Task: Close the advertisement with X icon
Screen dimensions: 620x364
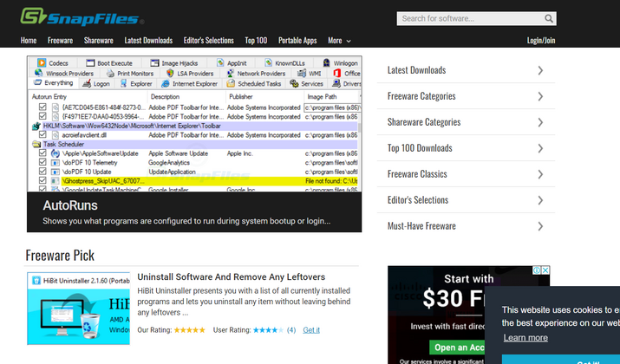Action: tap(545, 271)
